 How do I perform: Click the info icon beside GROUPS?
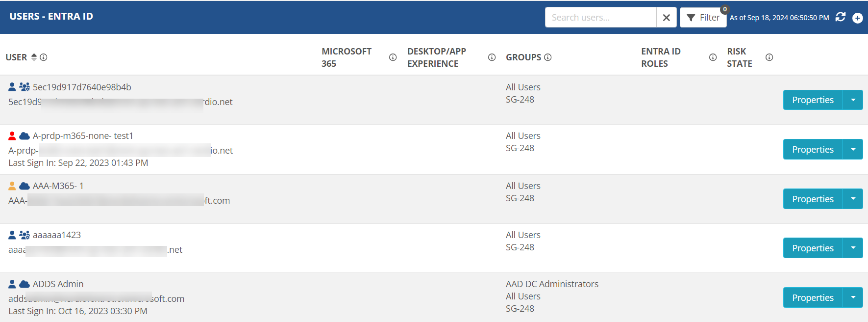[548, 57]
